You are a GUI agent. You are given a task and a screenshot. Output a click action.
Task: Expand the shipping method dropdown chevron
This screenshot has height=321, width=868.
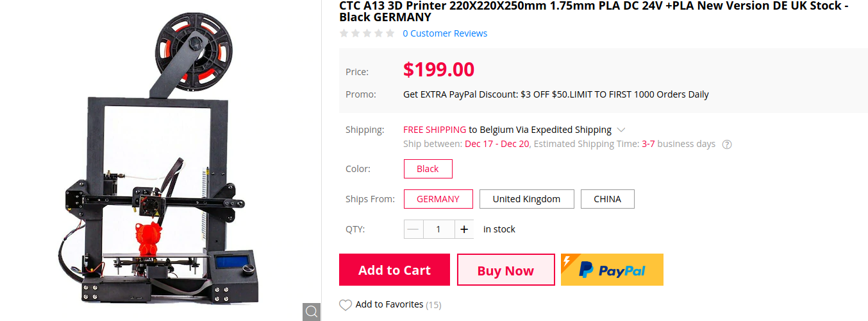621,130
